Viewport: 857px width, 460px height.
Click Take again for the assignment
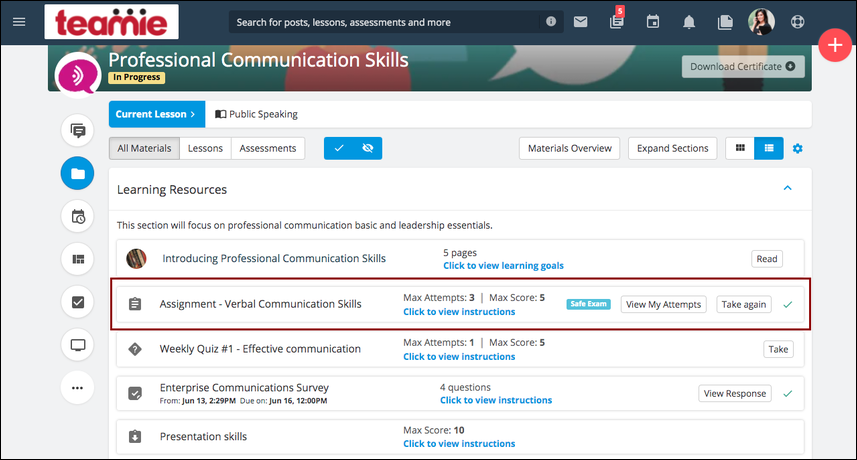pos(744,304)
